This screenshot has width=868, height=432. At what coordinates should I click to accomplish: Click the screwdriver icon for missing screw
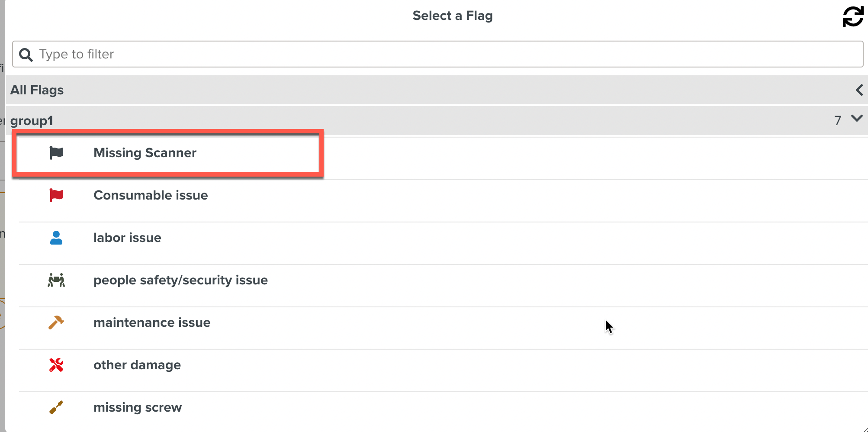click(x=56, y=407)
